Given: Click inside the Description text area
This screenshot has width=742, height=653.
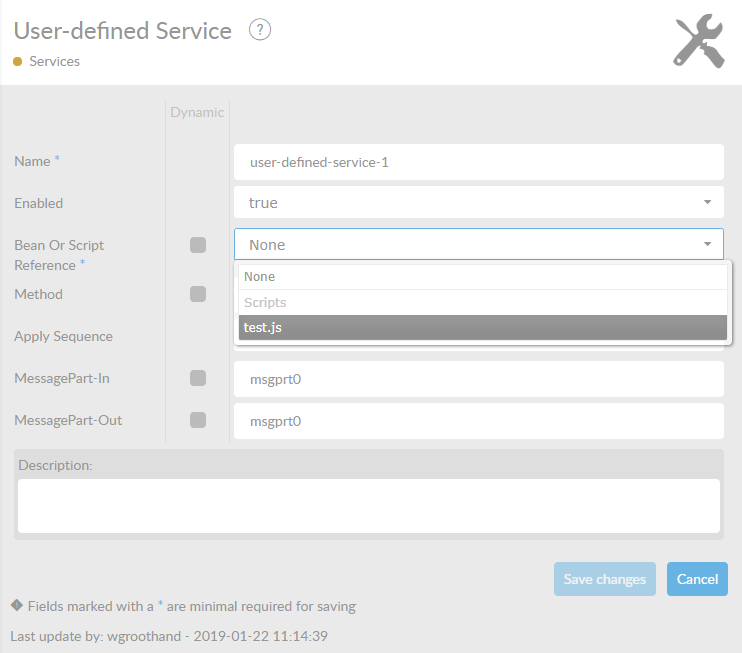Looking at the screenshot, I should click(369, 506).
